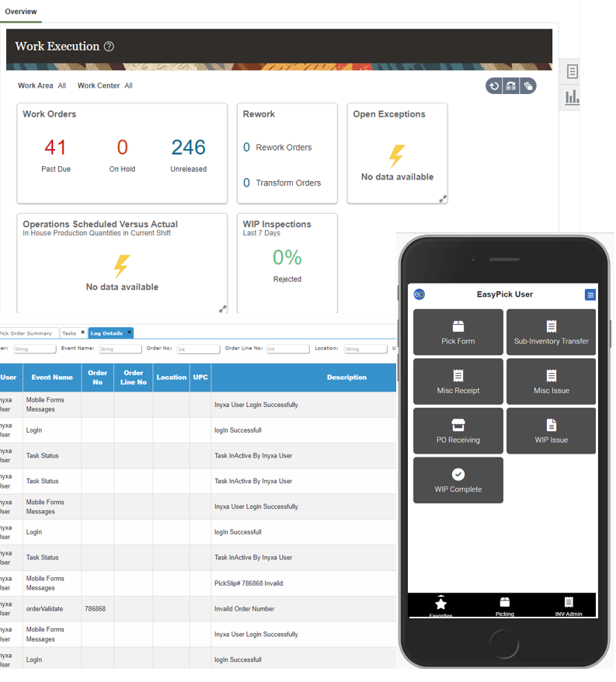
Task: Open the Work Center filter All
Action: [128, 86]
